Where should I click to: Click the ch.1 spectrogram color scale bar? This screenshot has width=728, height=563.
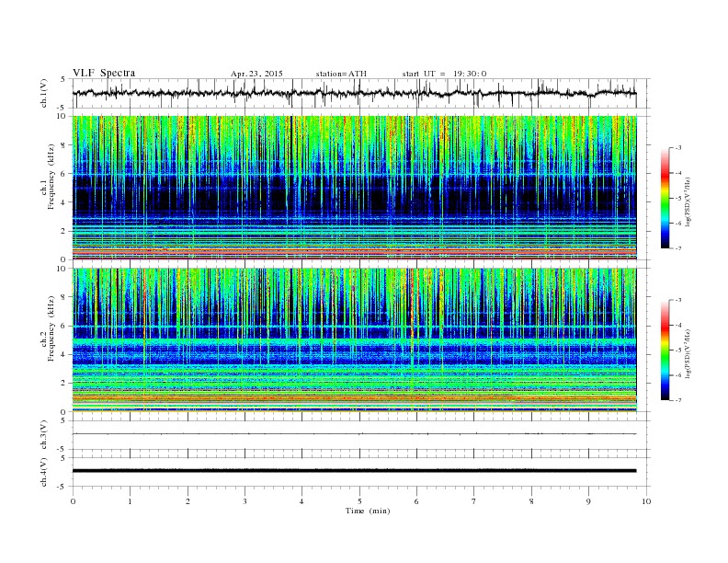click(x=665, y=199)
